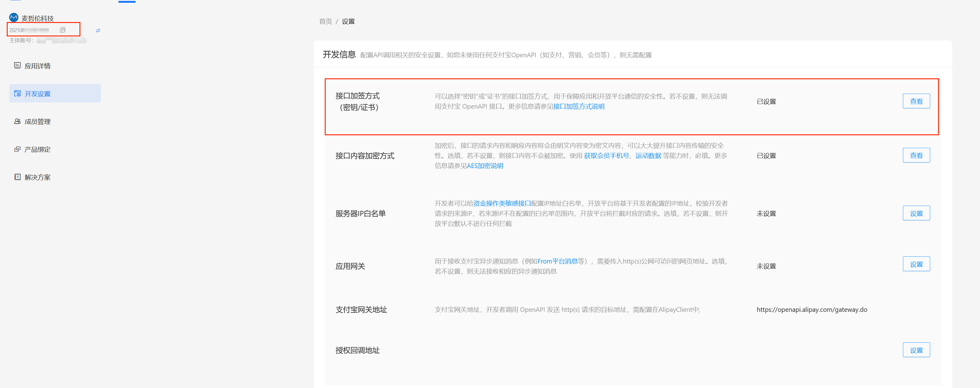
Task: Click the 接口内容加密方式 row title
Action: 365,155
